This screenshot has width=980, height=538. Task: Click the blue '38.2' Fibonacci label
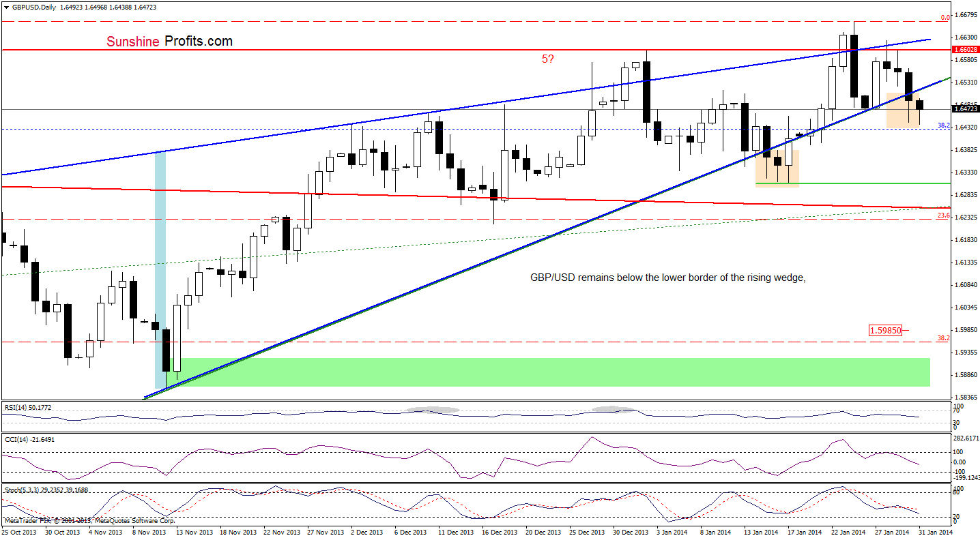click(943, 125)
